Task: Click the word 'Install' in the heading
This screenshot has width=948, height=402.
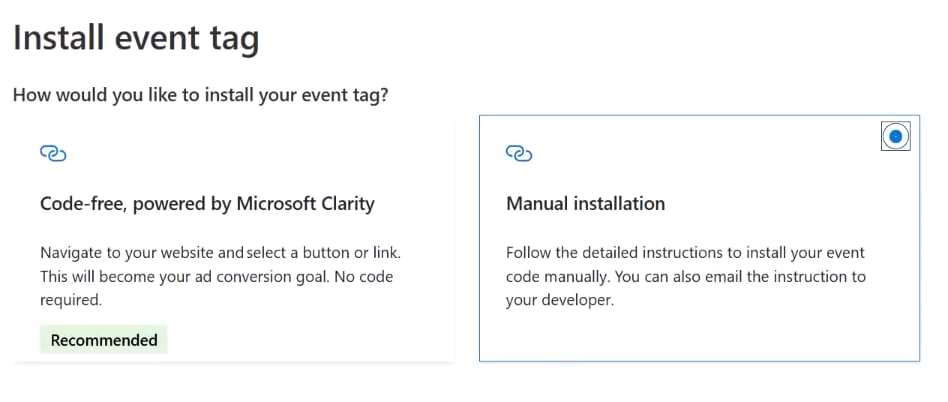Action: (58, 39)
